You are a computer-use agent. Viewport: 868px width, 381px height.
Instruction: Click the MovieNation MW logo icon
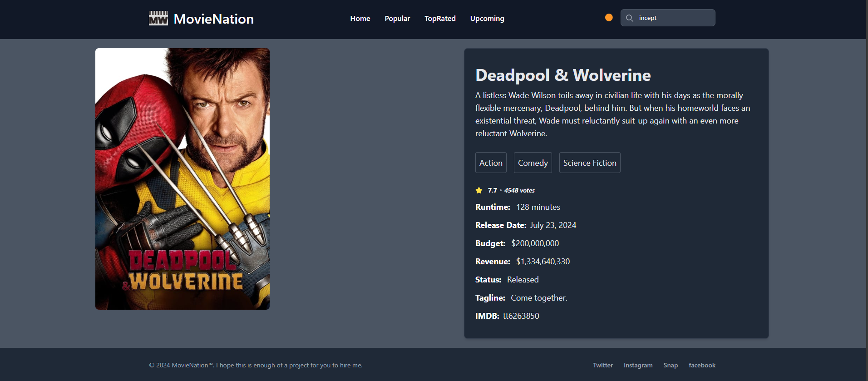tap(158, 18)
